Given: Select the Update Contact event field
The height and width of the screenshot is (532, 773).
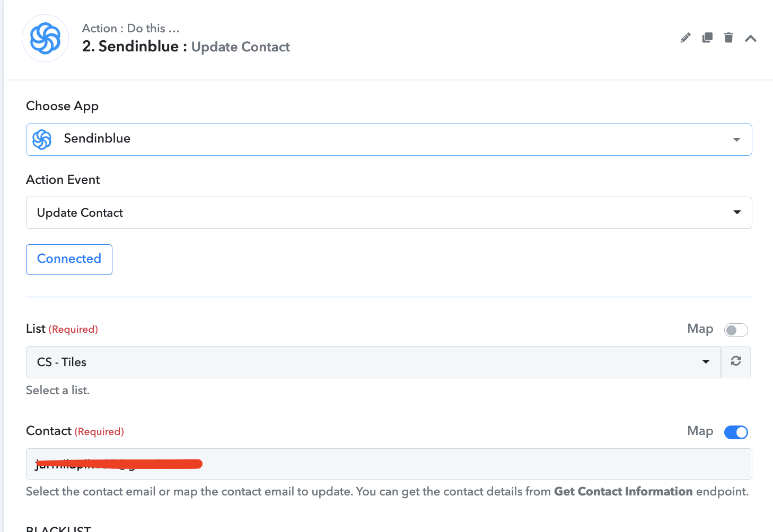Looking at the screenshot, I should click(371, 212).
